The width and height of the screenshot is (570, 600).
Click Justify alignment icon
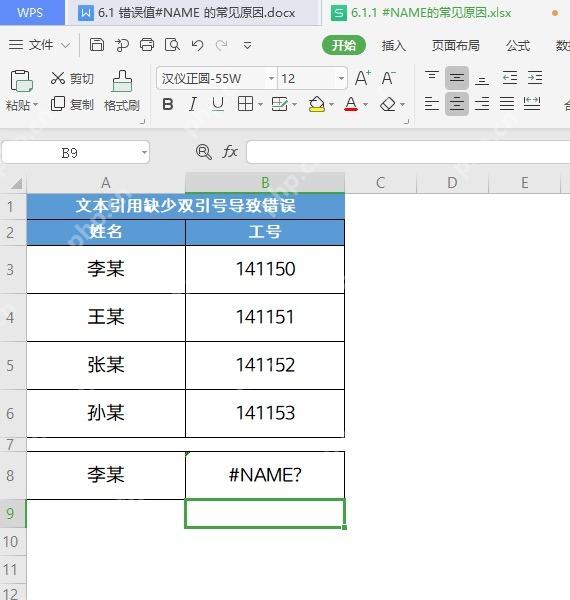(x=507, y=104)
